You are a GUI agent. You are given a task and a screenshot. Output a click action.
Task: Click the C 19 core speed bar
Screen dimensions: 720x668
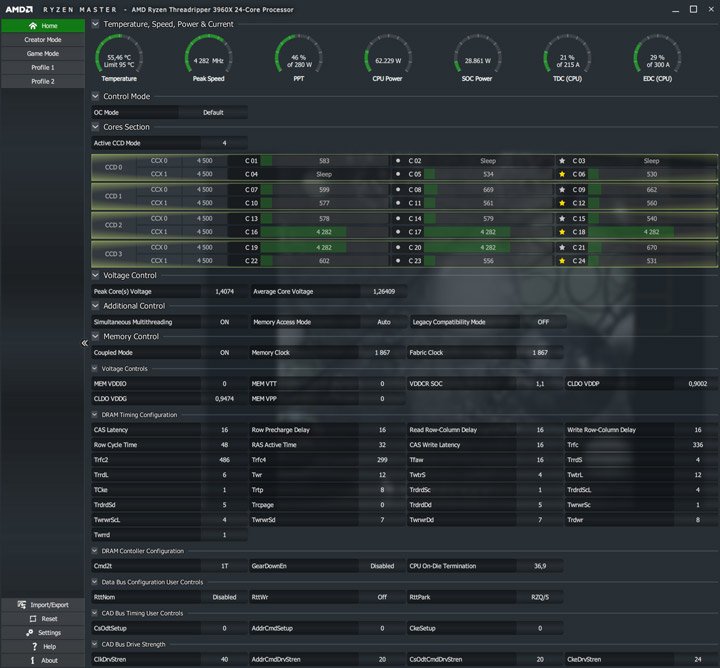[x=324, y=247]
